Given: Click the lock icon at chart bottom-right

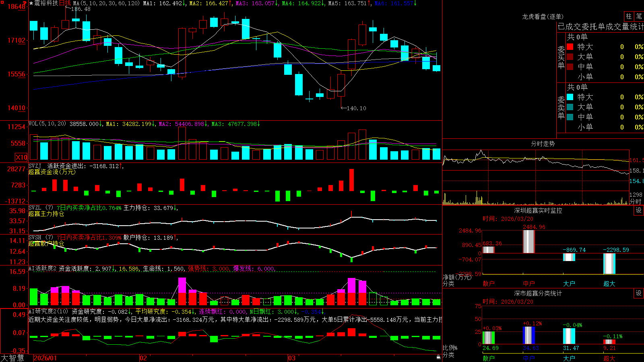Looking at the screenshot, I should coord(438,357).
